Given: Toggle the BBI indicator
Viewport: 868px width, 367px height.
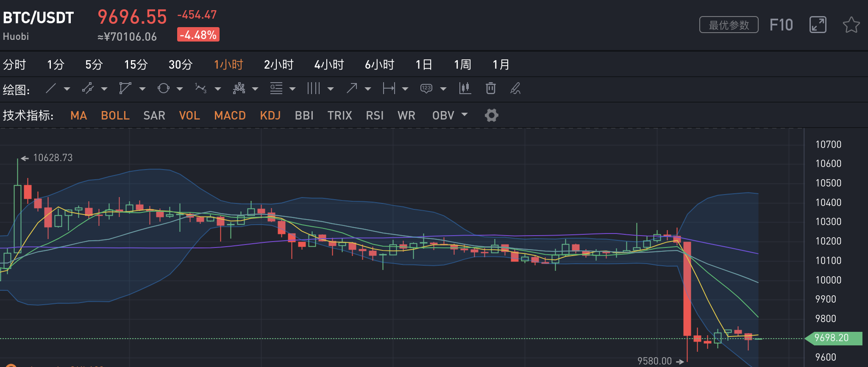Looking at the screenshot, I should pos(304,115).
